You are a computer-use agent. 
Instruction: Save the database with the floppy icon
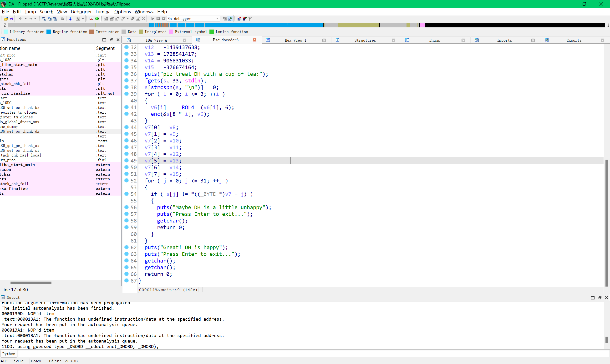point(11,19)
